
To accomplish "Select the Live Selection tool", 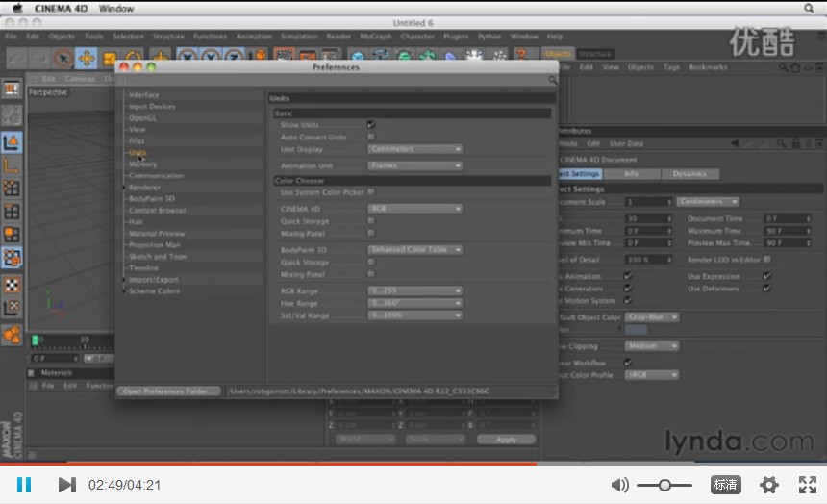I will pyautogui.click(x=63, y=58).
